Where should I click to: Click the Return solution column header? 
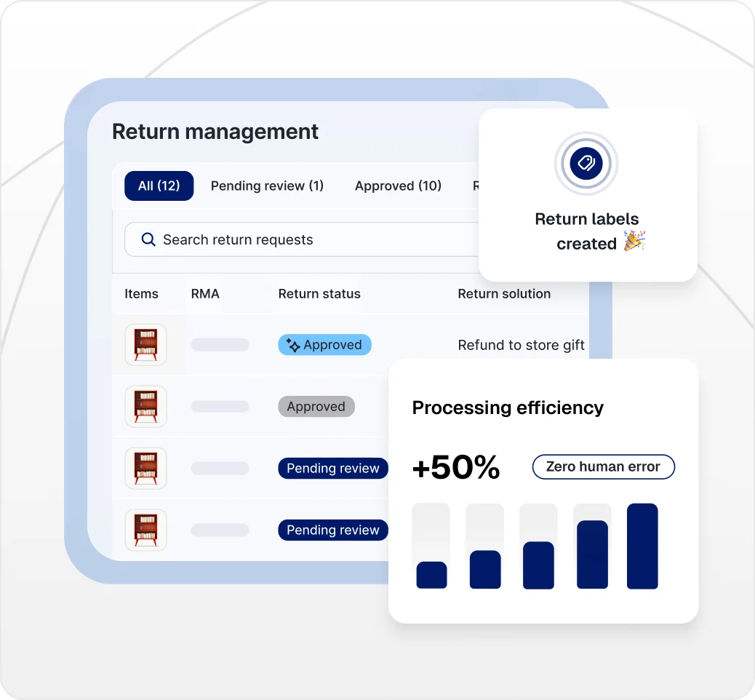504,294
